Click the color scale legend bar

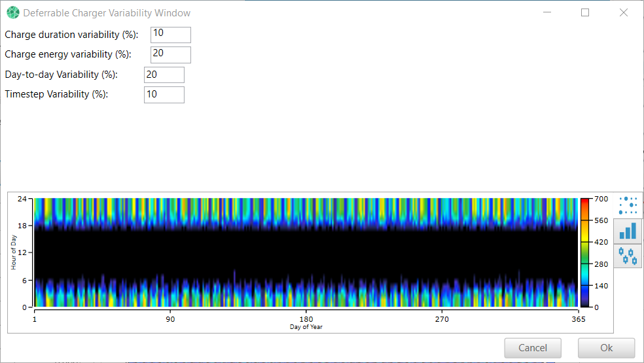pyautogui.click(x=584, y=252)
